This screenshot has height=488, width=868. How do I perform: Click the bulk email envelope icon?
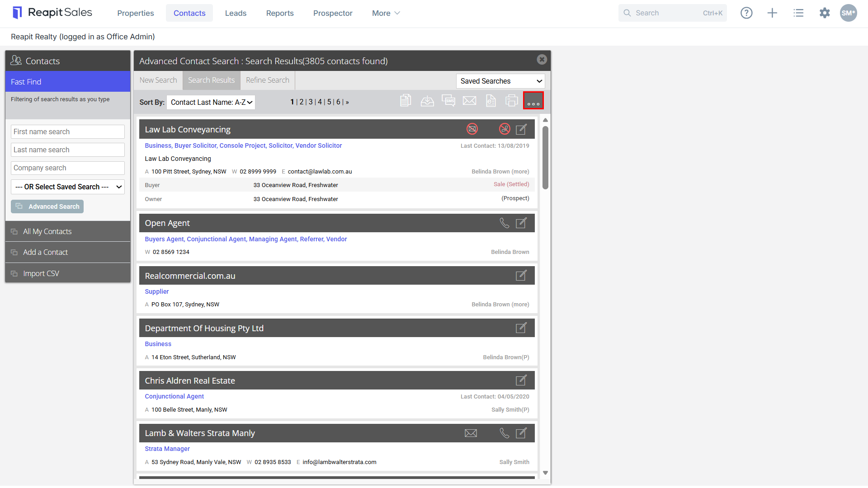tap(469, 101)
